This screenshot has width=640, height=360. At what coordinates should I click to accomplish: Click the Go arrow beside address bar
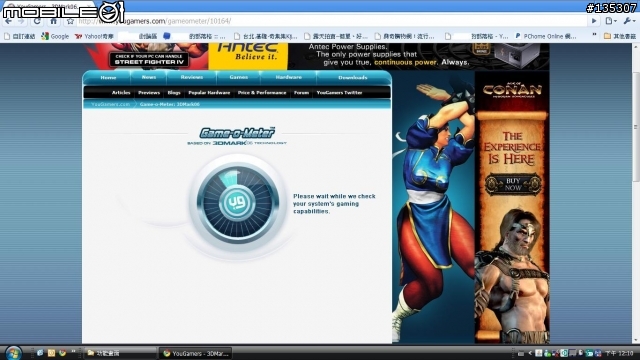point(594,21)
